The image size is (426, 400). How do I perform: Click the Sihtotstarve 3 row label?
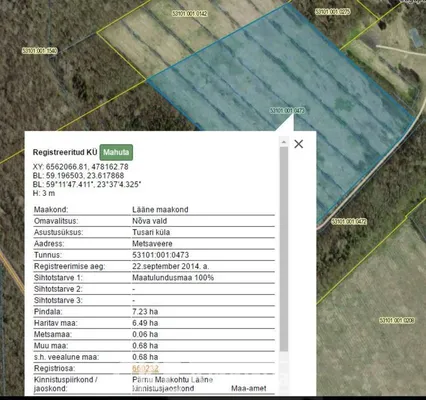point(58,300)
